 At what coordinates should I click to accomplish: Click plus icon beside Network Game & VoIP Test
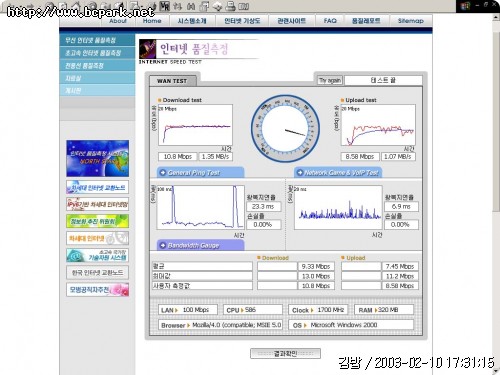coord(300,172)
